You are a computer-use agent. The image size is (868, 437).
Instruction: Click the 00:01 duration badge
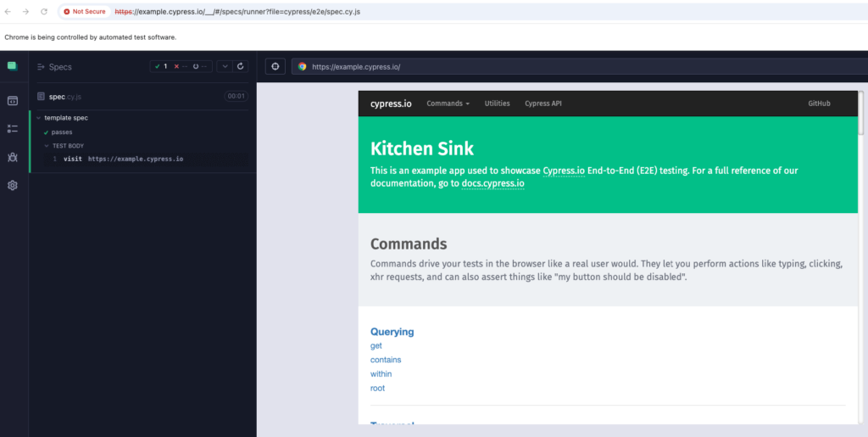pyautogui.click(x=236, y=97)
